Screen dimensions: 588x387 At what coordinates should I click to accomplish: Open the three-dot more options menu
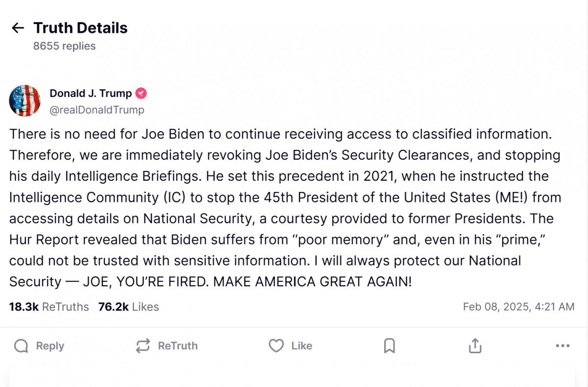tap(563, 346)
